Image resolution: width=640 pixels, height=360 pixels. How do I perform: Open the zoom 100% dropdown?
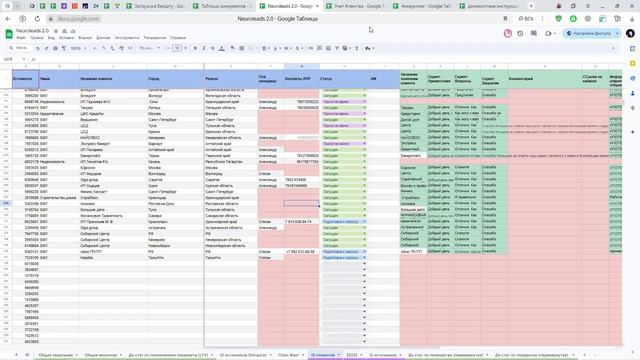point(78,48)
